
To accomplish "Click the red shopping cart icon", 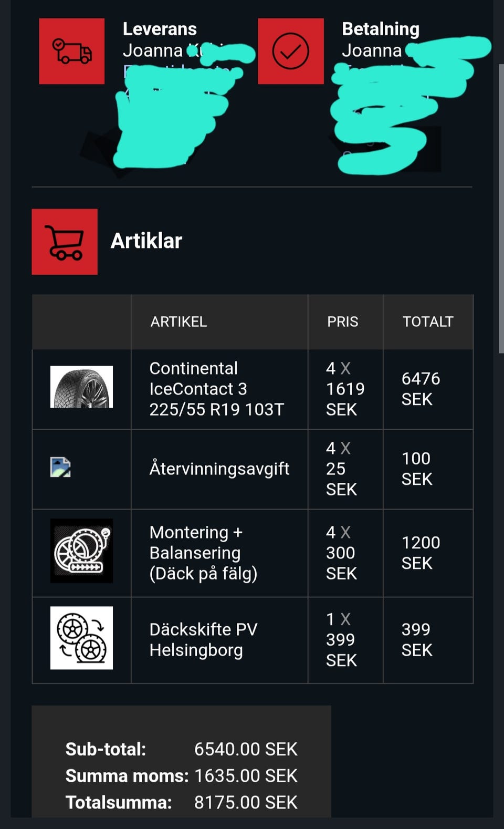I will pyautogui.click(x=65, y=242).
